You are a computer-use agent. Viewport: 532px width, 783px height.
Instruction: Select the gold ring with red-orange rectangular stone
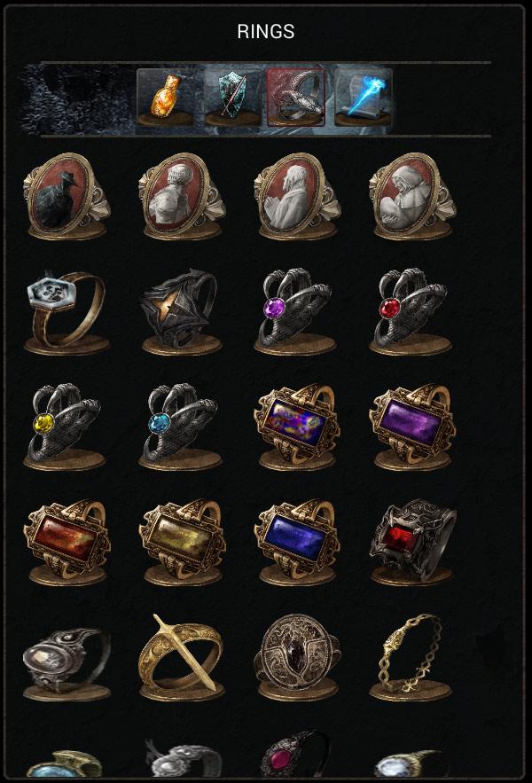click(66, 542)
